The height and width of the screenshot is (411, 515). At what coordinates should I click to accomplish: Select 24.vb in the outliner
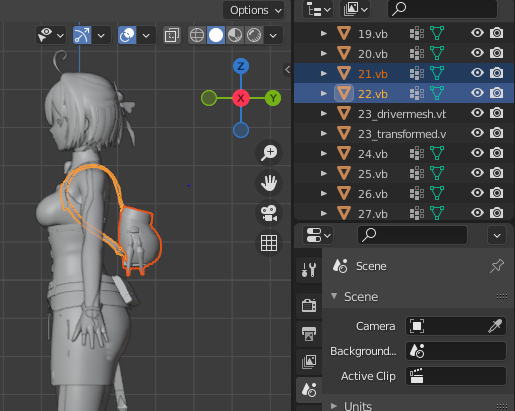[373, 154]
